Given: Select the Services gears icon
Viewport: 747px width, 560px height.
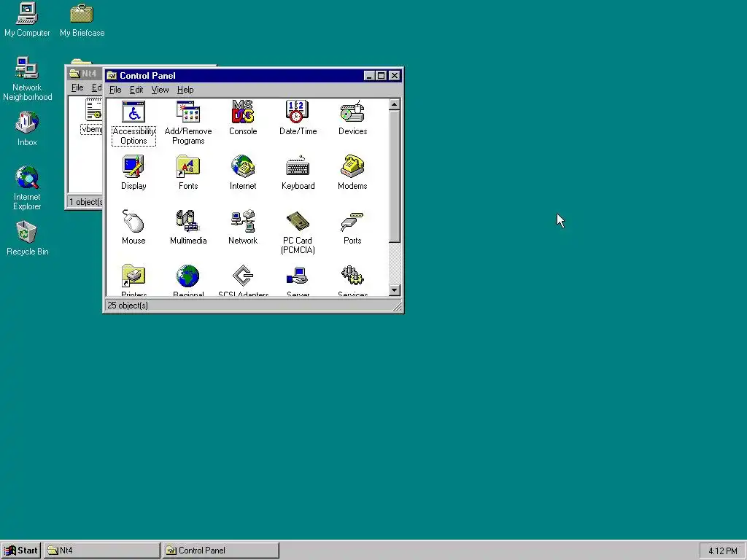Looking at the screenshot, I should (352, 281).
